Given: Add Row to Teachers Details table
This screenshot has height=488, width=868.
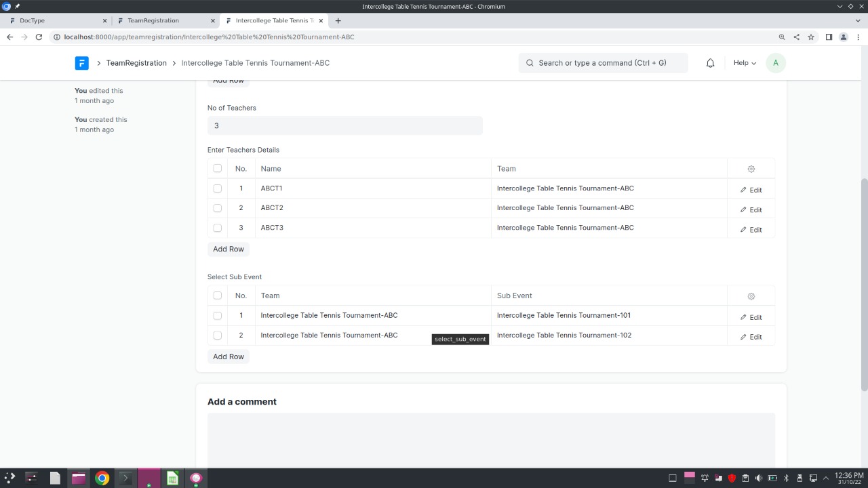Looking at the screenshot, I should click(x=229, y=249).
